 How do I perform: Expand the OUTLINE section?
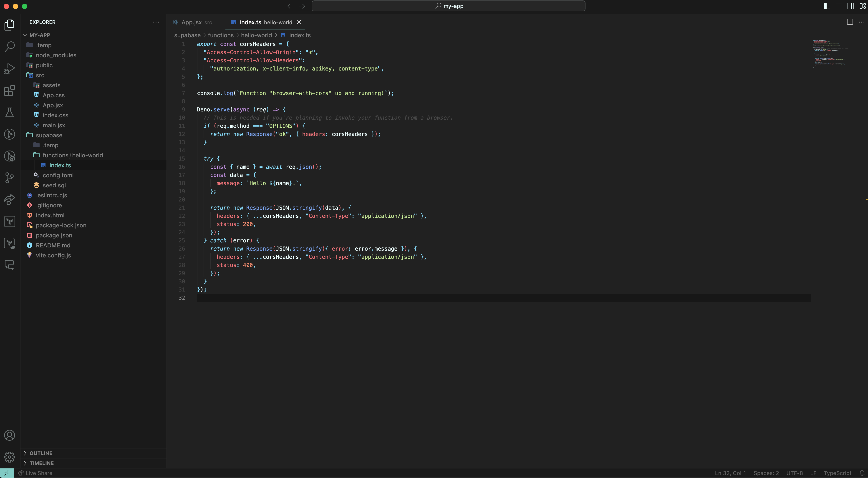click(94, 453)
